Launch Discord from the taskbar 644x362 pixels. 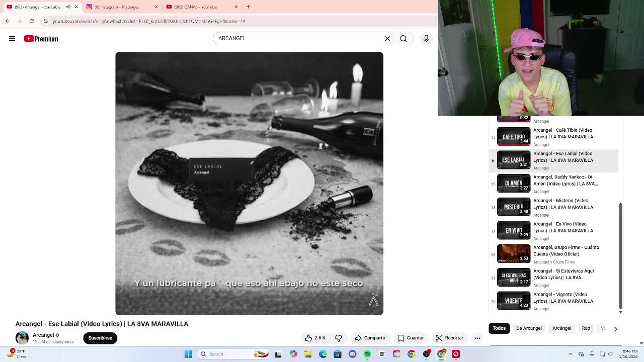click(353, 354)
